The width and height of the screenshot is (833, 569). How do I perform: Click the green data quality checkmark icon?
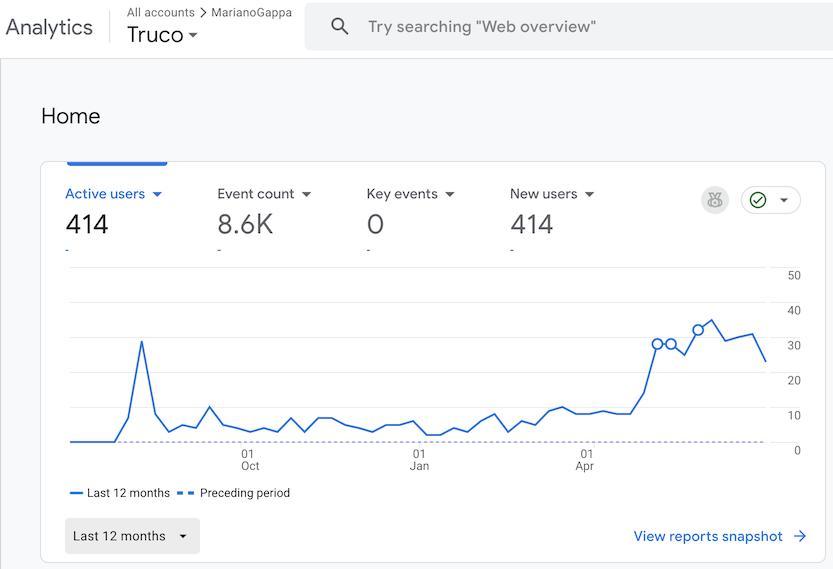(758, 200)
